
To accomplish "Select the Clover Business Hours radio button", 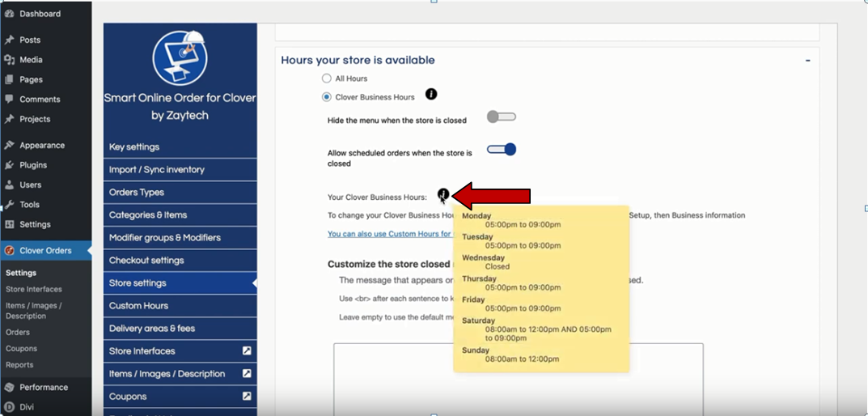I will tap(327, 97).
